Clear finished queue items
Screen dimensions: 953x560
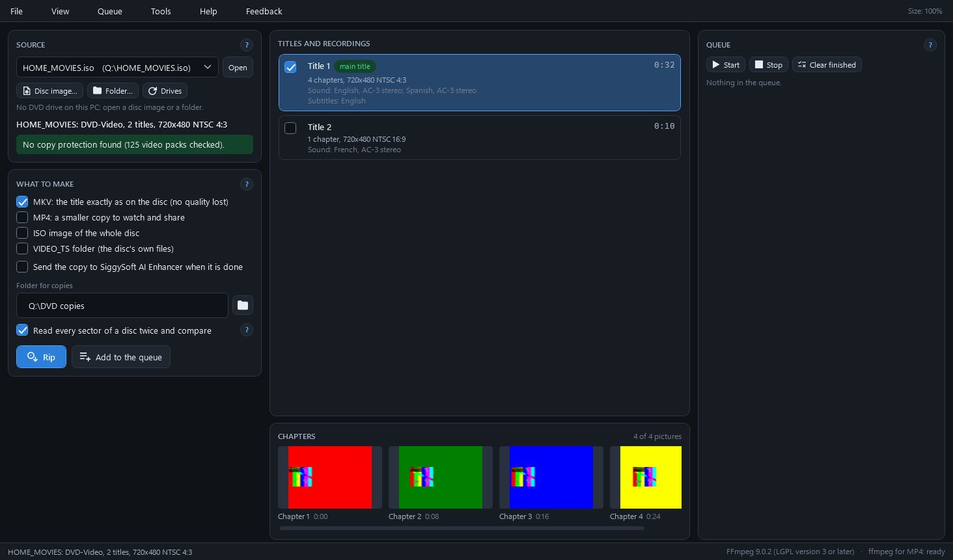point(827,65)
